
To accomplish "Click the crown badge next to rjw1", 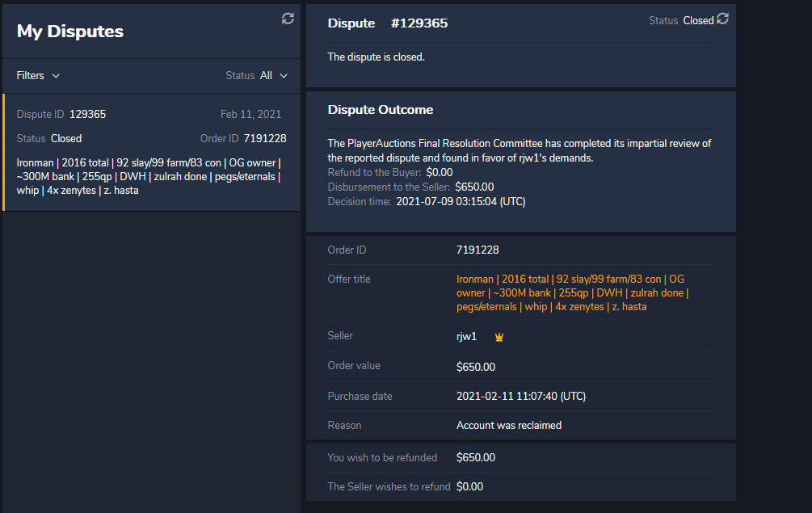I will click(x=499, y=337).
